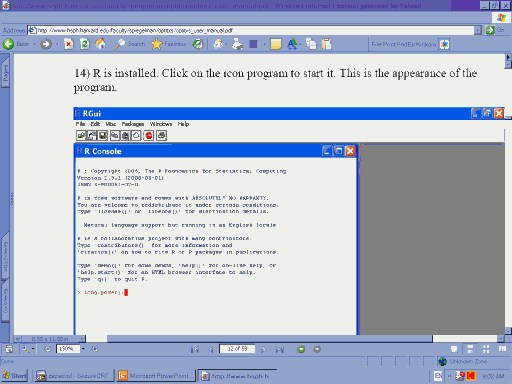
Task: Click the Search button in toolbar
Action: (130, 44)
